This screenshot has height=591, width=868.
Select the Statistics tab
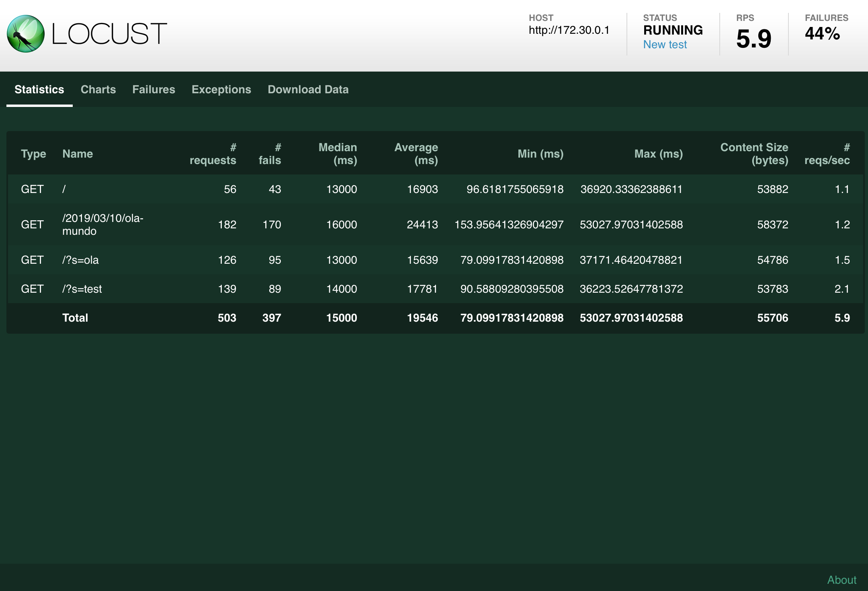pos(39,89)
